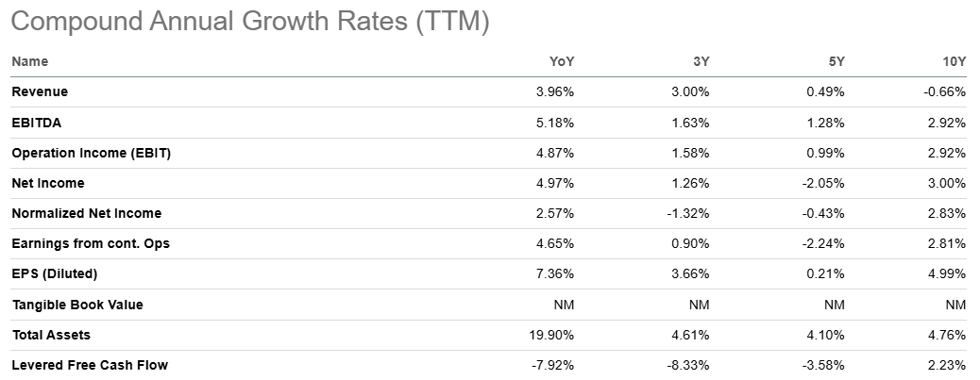This screenshot has height=380, width=980.
Task: Select the Levered Free Cash Flow label
Action: [90, 365]
